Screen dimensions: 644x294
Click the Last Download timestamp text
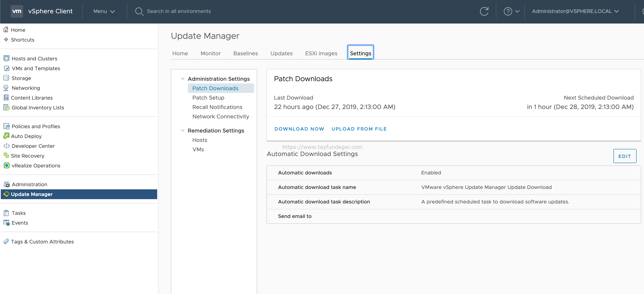click(x=335, y=107)
